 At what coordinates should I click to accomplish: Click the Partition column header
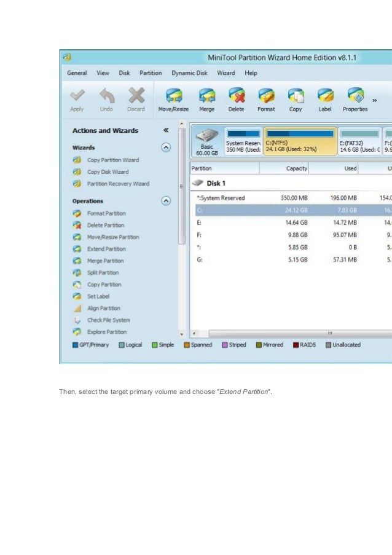(225, 168)
